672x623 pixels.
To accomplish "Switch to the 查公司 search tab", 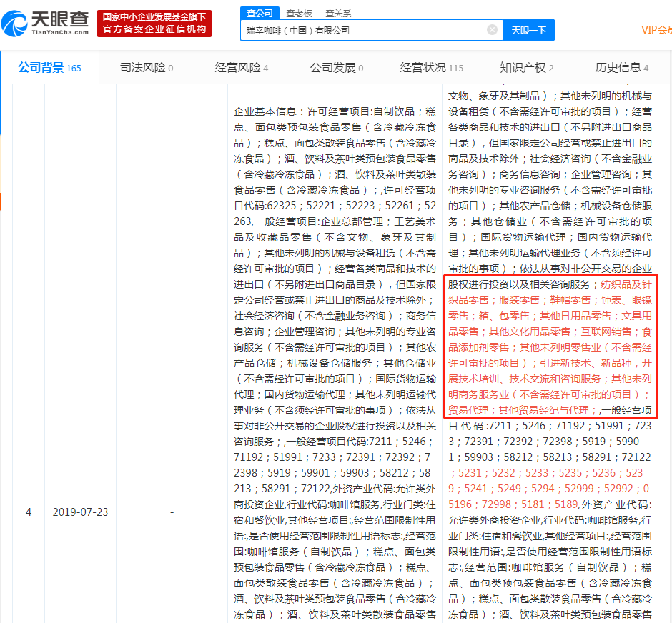I will click(260, 13).
